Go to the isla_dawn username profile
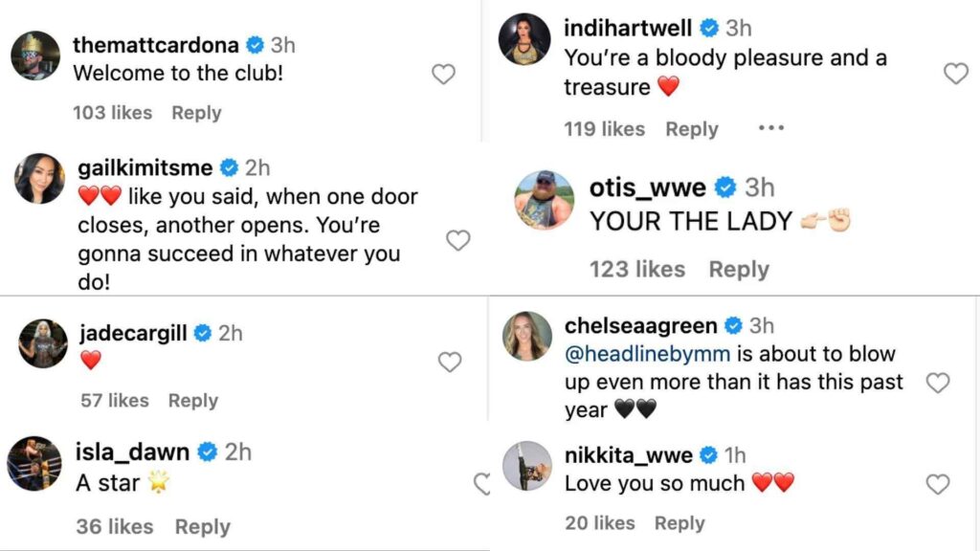Viewport: 980px width, 551px height. click(x=132, y=452)
